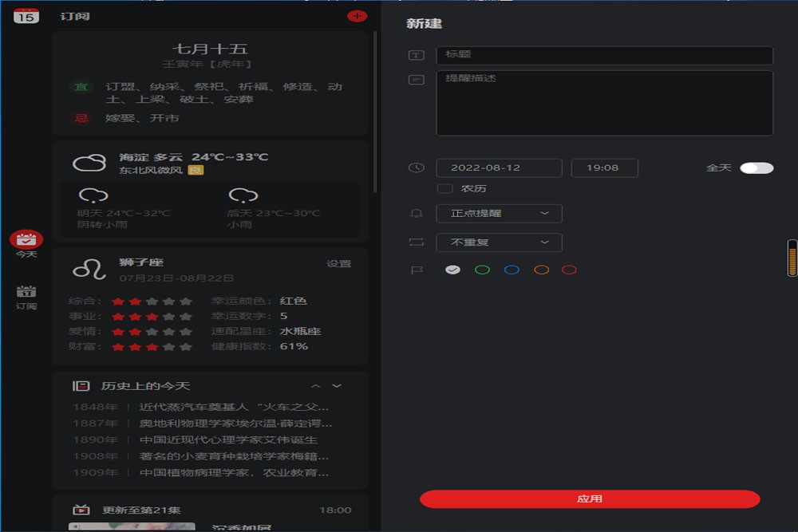Click the 历史上的今天 panel icon
Image resolution: width=798 pixels, height=532 pixels.
[x=81, y=386]
